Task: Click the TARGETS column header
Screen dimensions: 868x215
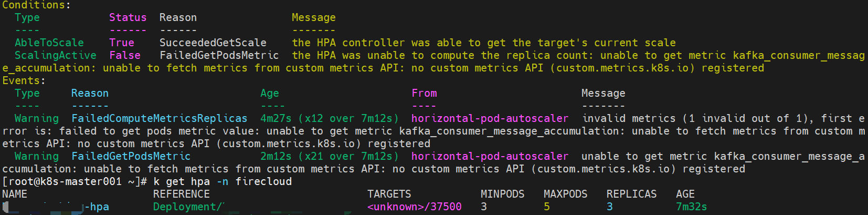Action: pyautogui.click(x=389, y=194)
